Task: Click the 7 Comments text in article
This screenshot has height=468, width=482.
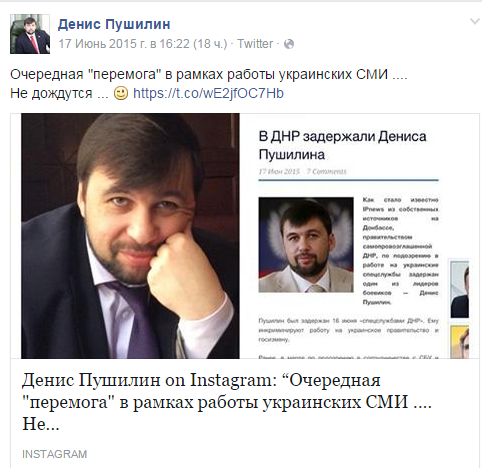Action: tap(327, 171)
